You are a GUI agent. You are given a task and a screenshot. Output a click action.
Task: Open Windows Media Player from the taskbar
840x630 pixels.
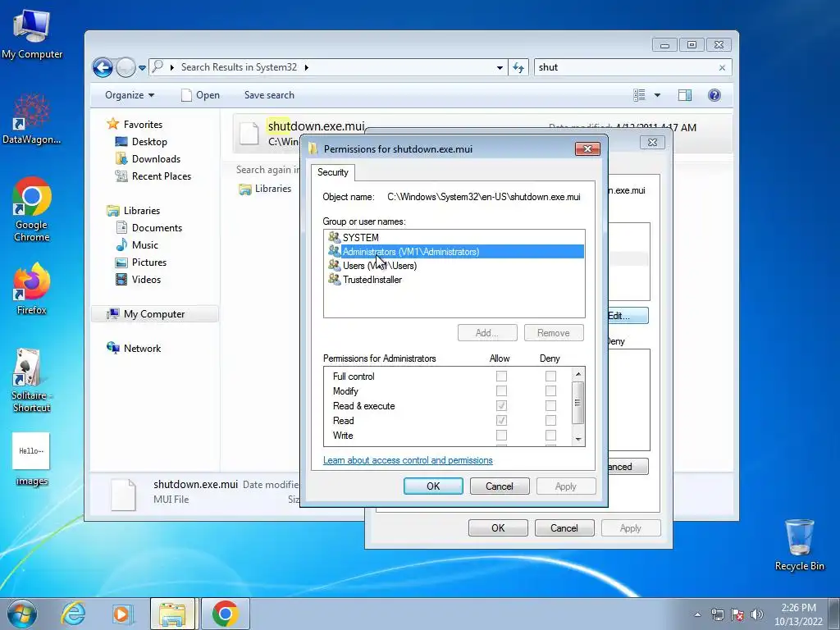click(121, 614)
